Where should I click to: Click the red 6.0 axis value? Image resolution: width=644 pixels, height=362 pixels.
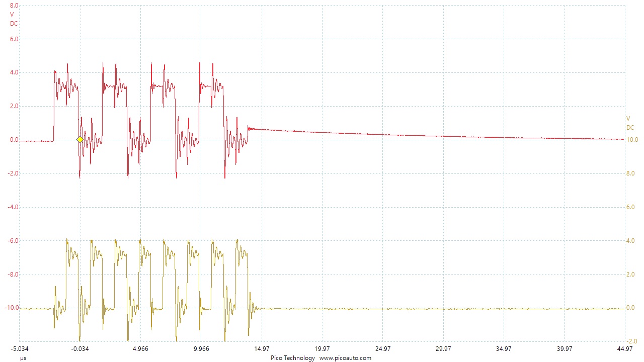pyautogui.click(x=14, y=39)
